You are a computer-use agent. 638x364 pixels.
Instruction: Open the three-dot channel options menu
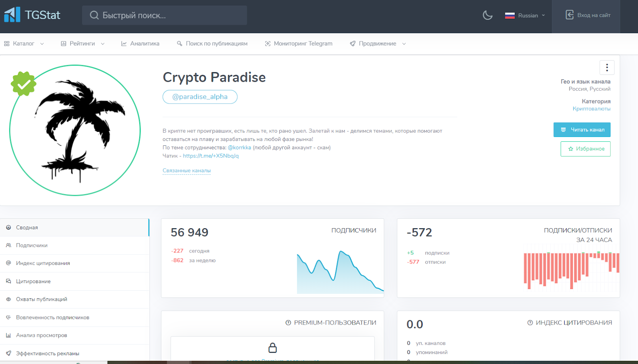tap(607, 68)
